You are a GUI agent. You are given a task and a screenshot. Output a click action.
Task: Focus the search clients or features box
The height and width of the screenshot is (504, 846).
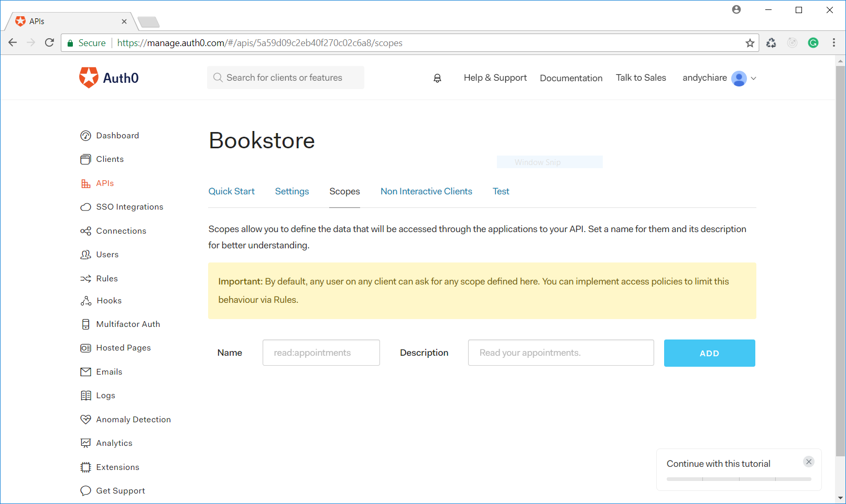click(286, 78)
